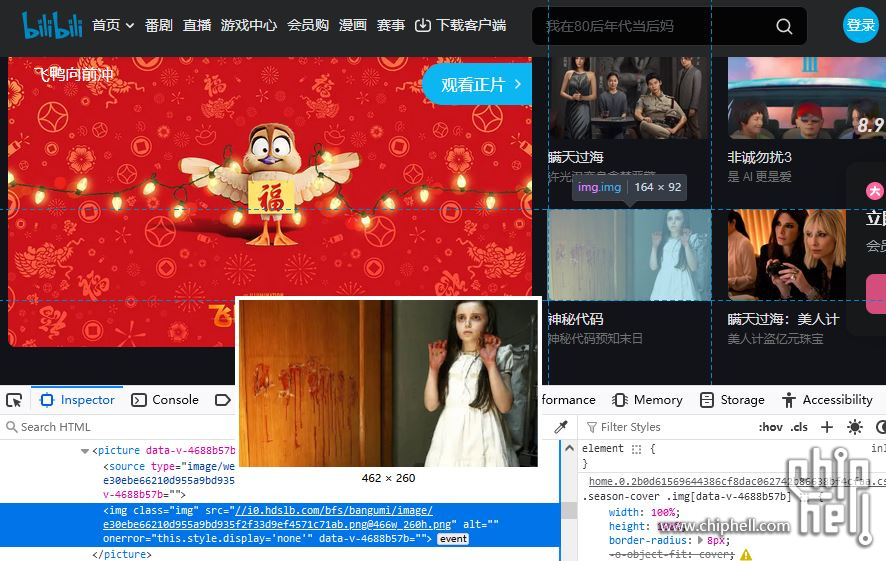The width and height of the screenshot is (886, 561).
Task: Click the Debugger tab icon
Action: point(223,400)
